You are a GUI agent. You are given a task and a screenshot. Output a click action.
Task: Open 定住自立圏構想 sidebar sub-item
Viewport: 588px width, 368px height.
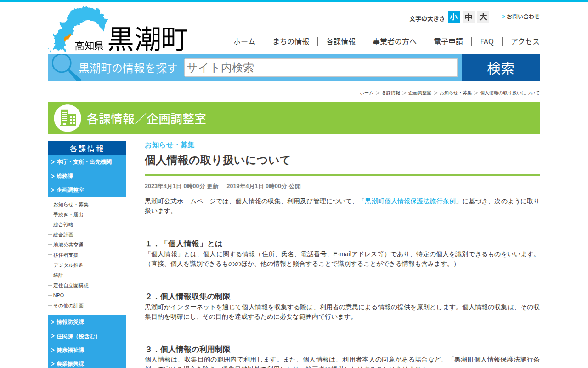pyautogui.click(x=71, y=285)
